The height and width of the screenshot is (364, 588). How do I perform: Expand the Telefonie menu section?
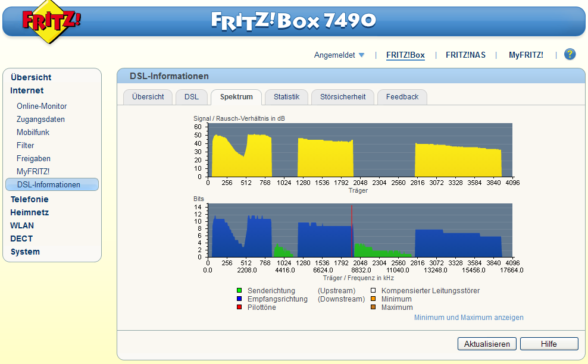29,199
